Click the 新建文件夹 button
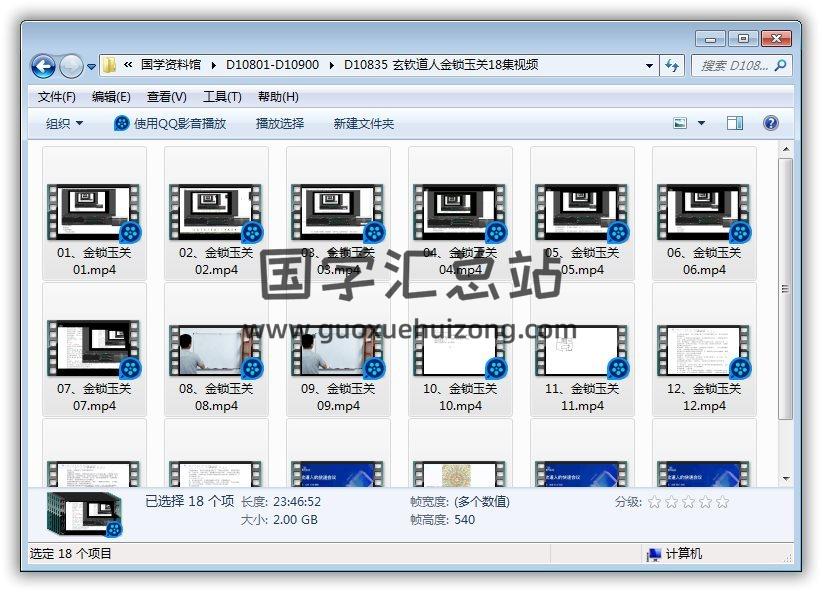This screenshot has height=592, width=822. 364,123
